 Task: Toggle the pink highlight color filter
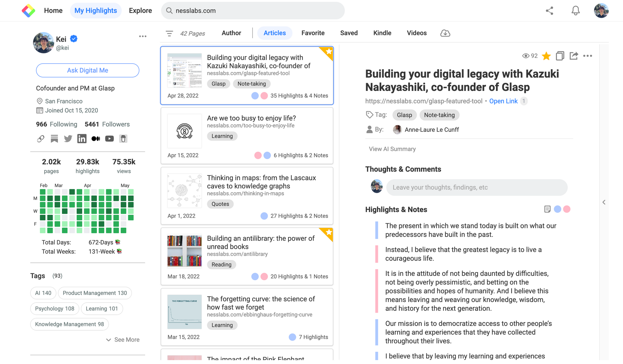click(567, 209)
